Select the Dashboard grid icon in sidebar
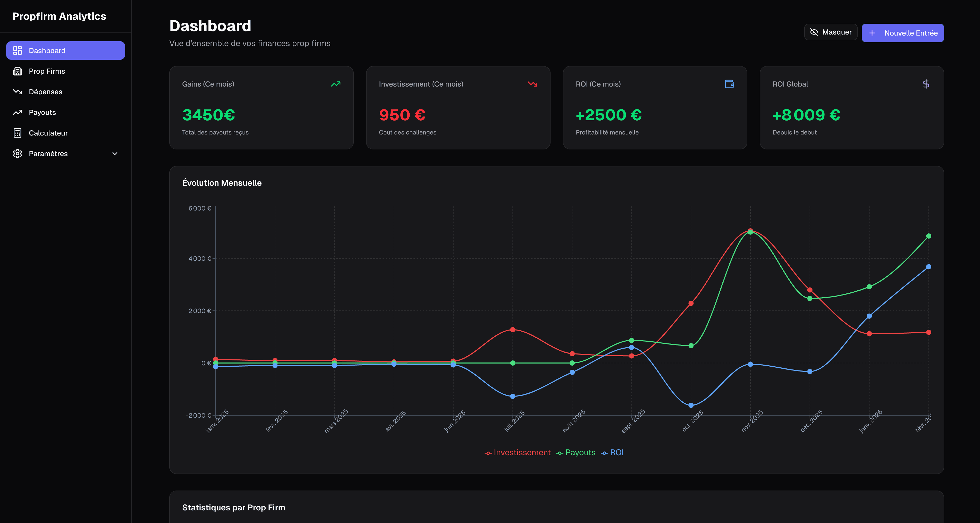Viewport: 980px width, 523px height. pos(18,50)
